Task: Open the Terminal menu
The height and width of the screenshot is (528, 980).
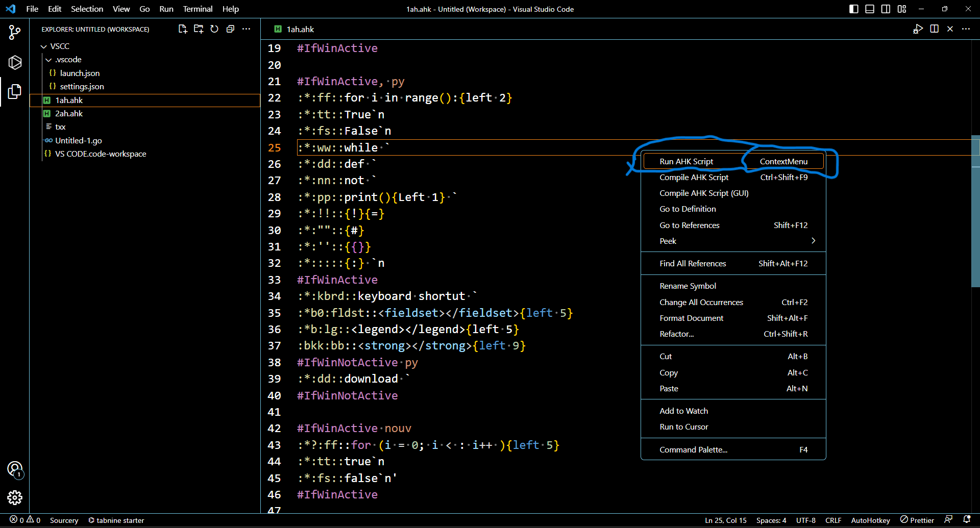Action: point(198,9)
